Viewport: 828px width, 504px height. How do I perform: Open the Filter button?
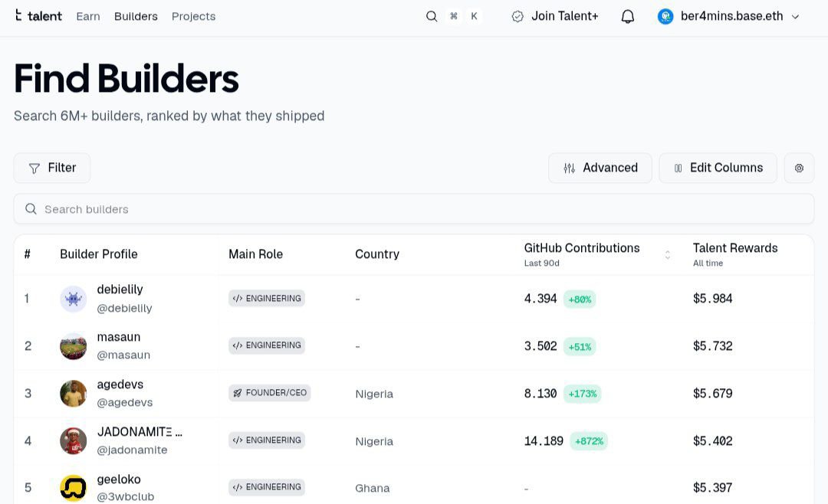[52, 168]
